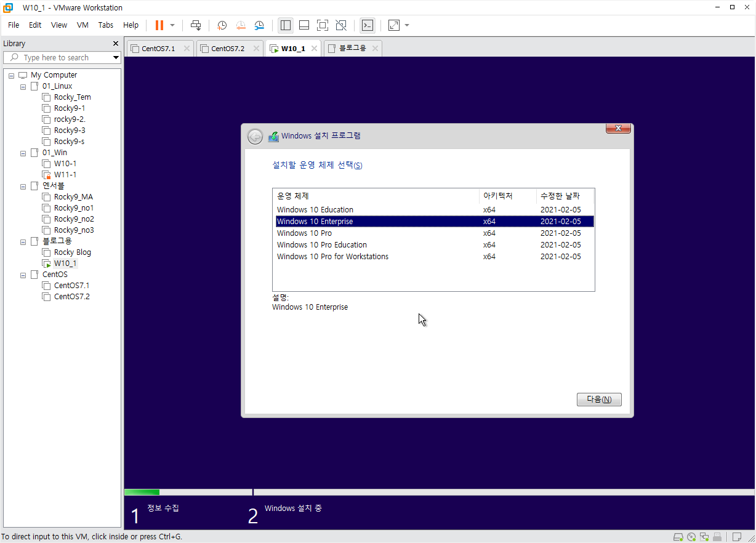Close the Windows setup dialog

pyautogui.click(x=618, y=129)
